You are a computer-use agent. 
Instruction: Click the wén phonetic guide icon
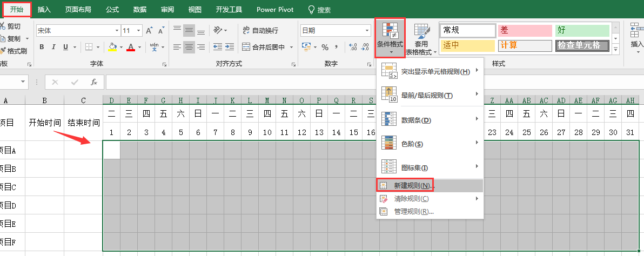click(x=155, y=47)
